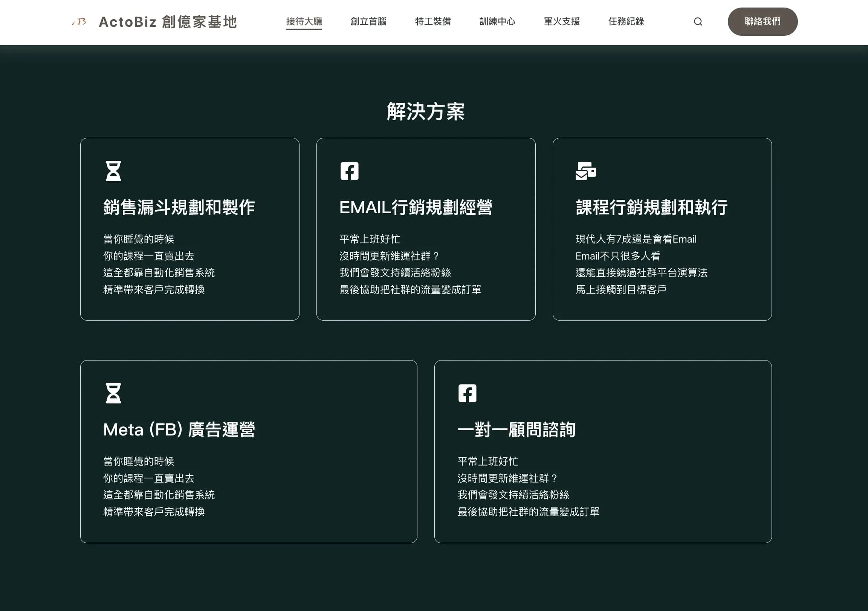Select the 課程行銷規劃和執行 card title
The image size is (868, 611).
pyautogui.click(x=651, y=207)
